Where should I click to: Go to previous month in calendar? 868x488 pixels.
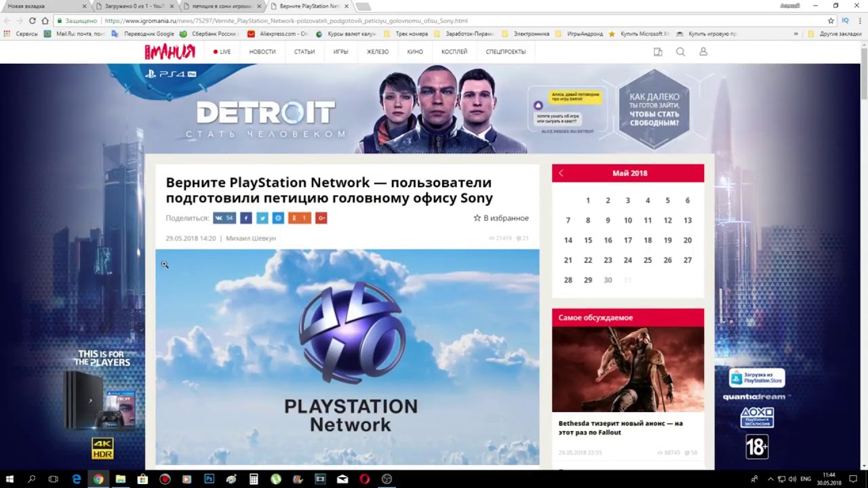561,173
